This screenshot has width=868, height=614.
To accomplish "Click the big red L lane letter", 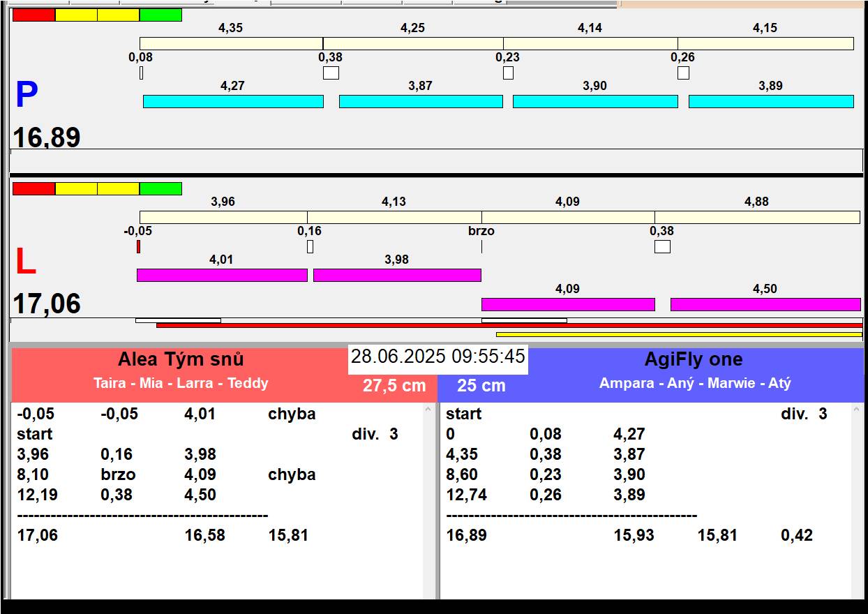I will [26, 262].
